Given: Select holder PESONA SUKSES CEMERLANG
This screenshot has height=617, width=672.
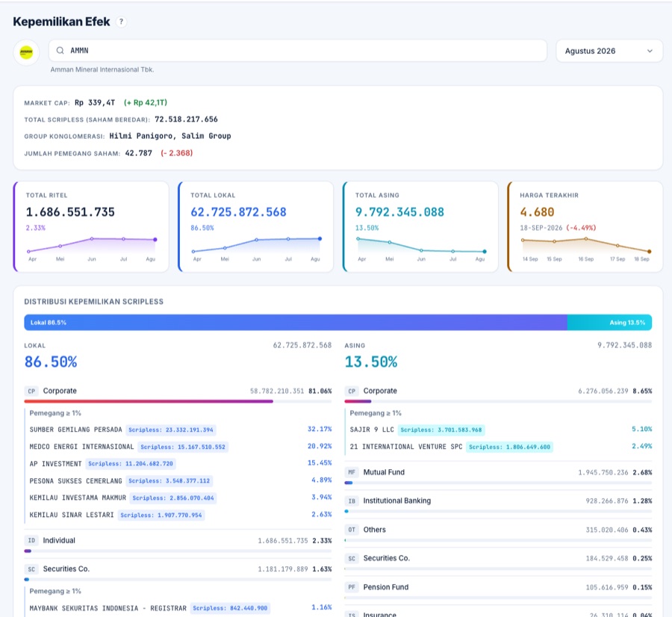Looking at the screenshot, I should coord(75,481).
